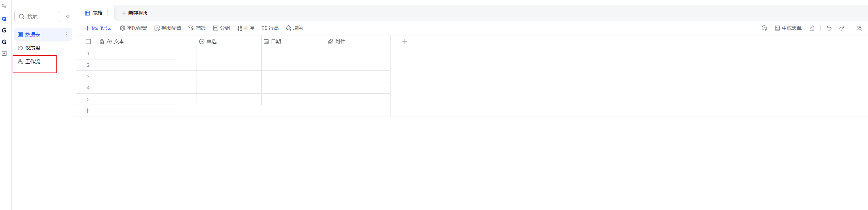Open the history clock icon

coord(764,28)
